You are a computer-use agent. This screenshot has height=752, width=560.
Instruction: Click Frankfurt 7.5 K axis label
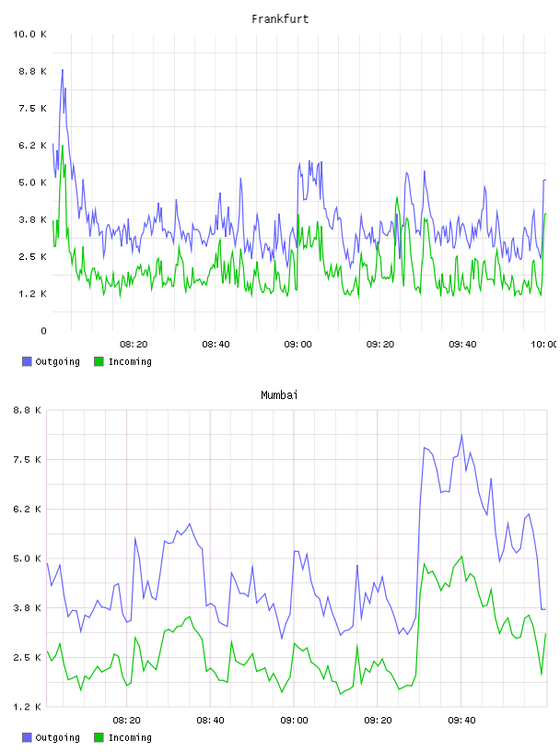point(32,109)
